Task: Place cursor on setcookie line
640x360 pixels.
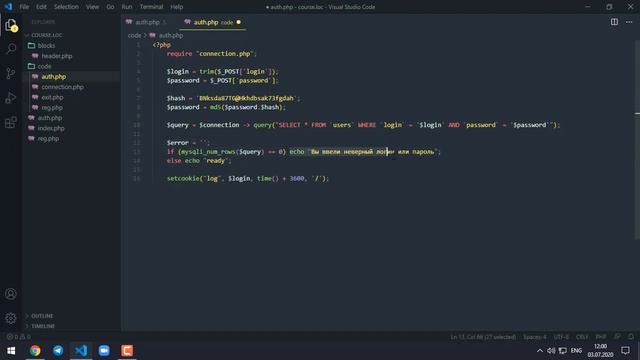Action: pos(247,178)
